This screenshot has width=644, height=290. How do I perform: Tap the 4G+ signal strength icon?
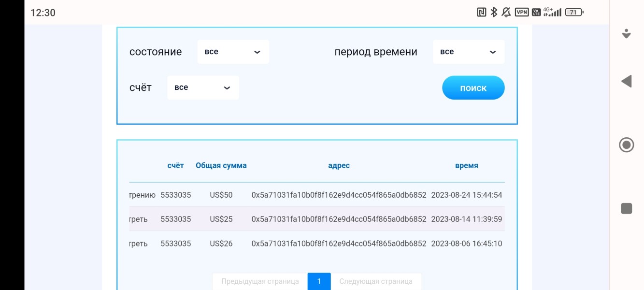coord(552,12)
